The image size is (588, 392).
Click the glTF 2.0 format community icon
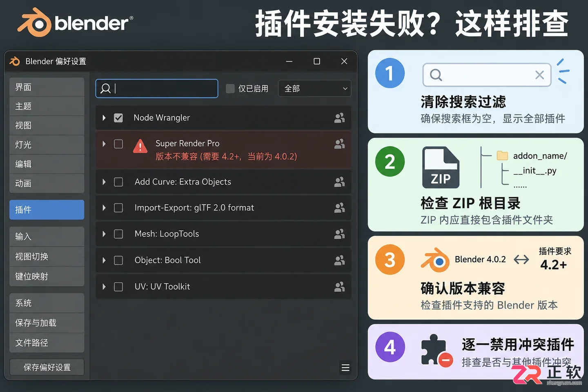click(x=339, y=208)
